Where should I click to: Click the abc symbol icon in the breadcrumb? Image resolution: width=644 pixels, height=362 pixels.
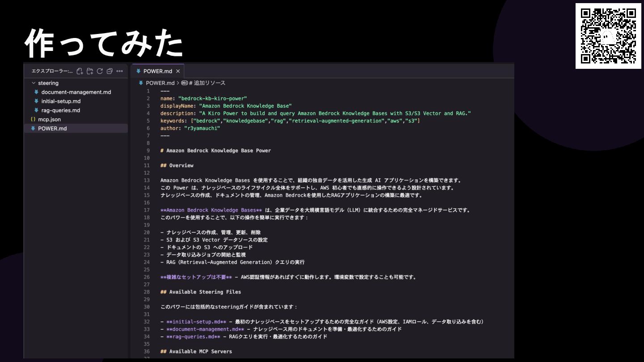[184, 83]
